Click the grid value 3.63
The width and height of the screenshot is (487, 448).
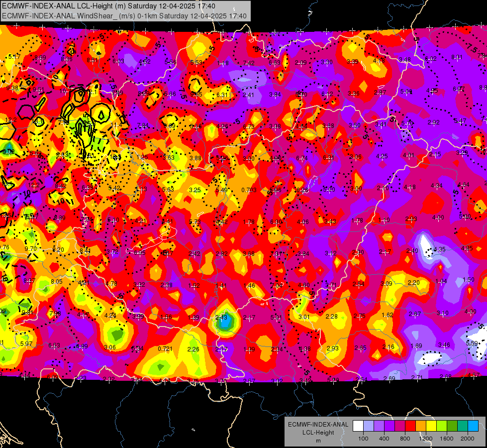tap(169, 158)
